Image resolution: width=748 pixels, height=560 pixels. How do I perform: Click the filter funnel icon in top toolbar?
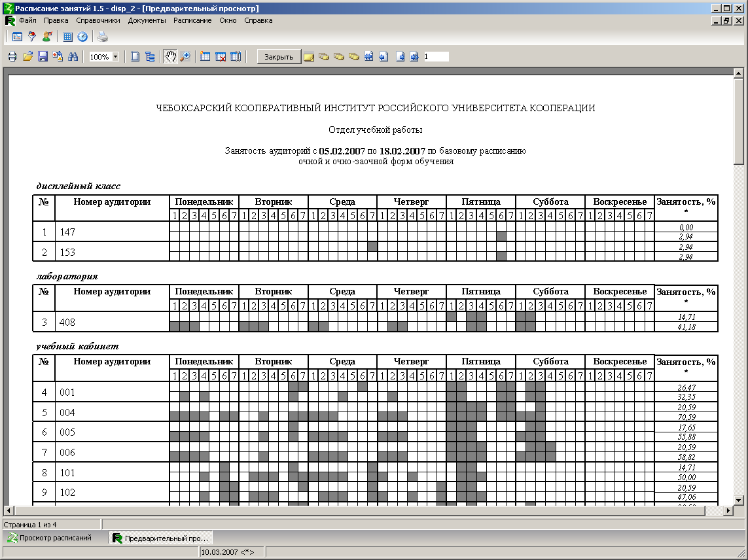[32, 37]
